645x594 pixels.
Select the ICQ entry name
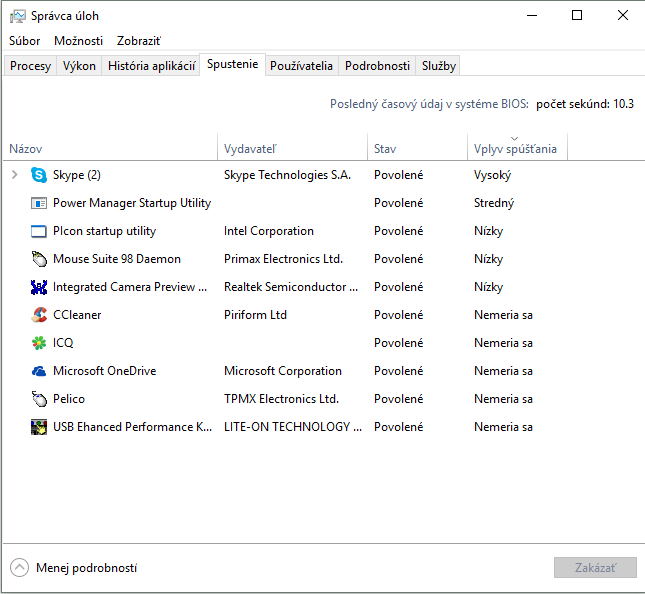click(63, 343)
